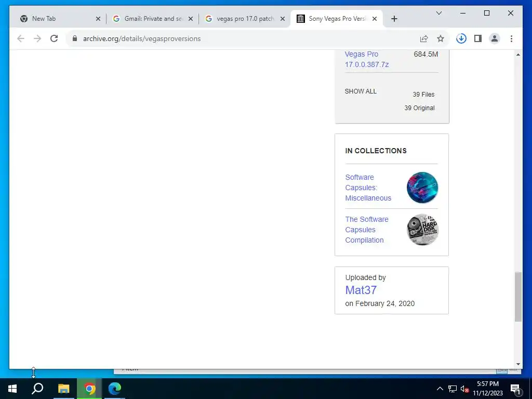Toggle Chrome side panel

click(478, 38)
